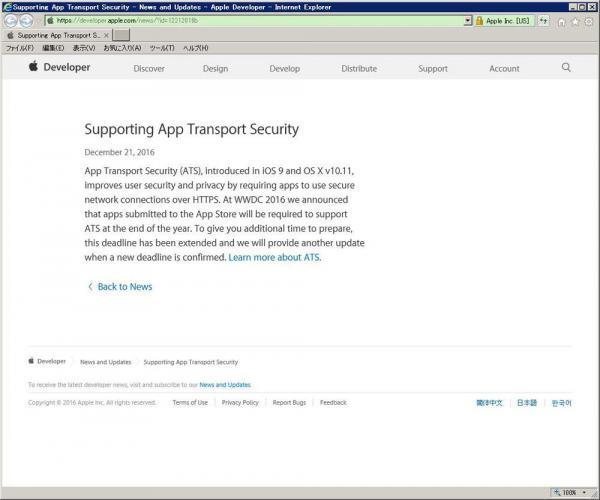Open the ヘルプ(H) menu

coord(196,48)
